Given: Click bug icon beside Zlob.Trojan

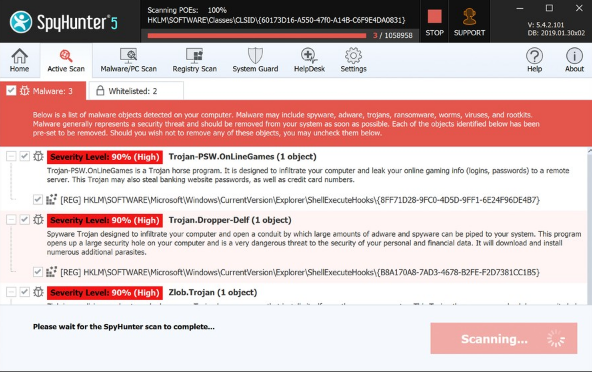Looking at the screenshot, I should tap(38, 292).
